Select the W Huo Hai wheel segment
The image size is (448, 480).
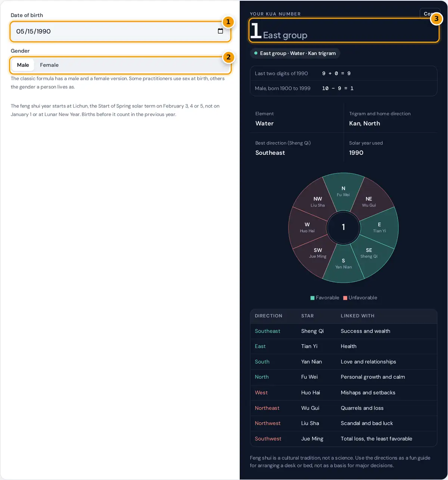click(x=307, y=227)
